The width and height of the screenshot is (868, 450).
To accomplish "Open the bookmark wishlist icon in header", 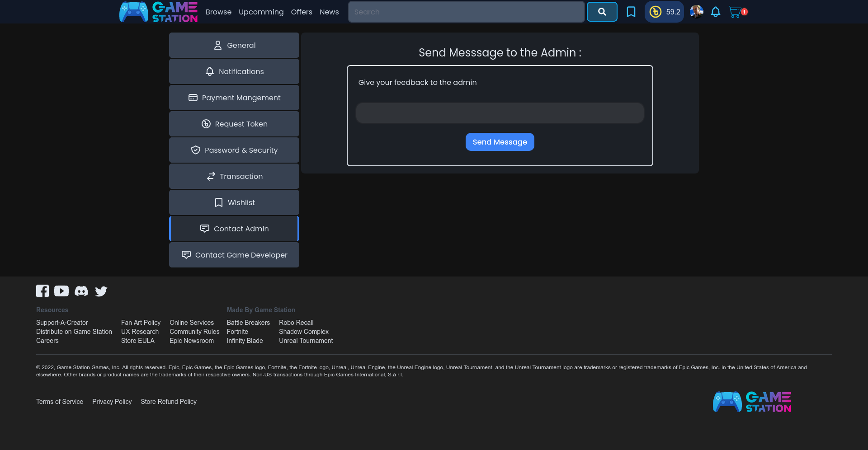I will click(x=631, y=12).
